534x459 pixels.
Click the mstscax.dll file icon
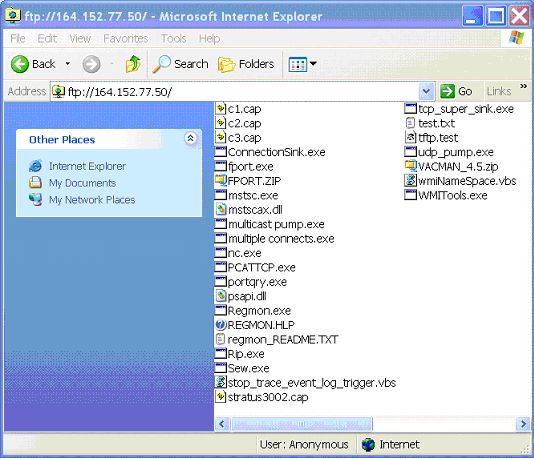221,209
